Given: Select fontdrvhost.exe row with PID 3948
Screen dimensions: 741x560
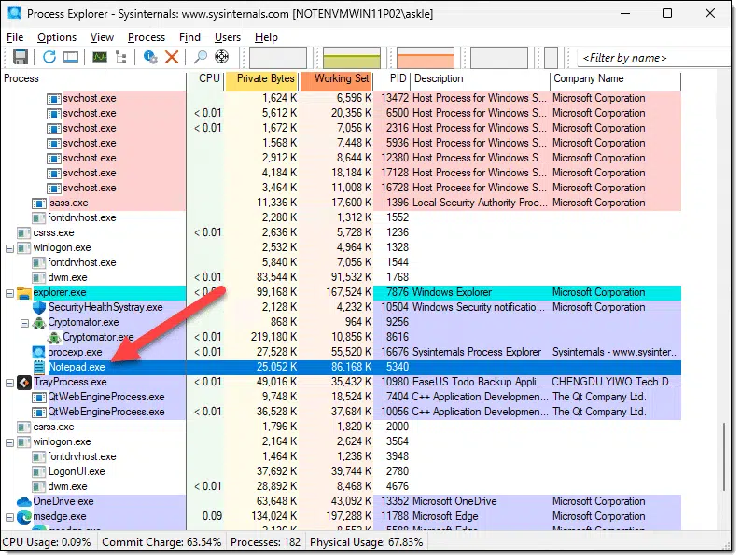Looking at the screenshot, I should coord(341,457).
